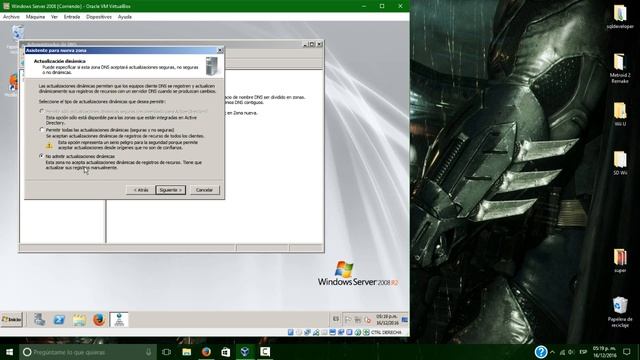
Task: Open Windows Store on host taskbar
Action: coord(226,352)
